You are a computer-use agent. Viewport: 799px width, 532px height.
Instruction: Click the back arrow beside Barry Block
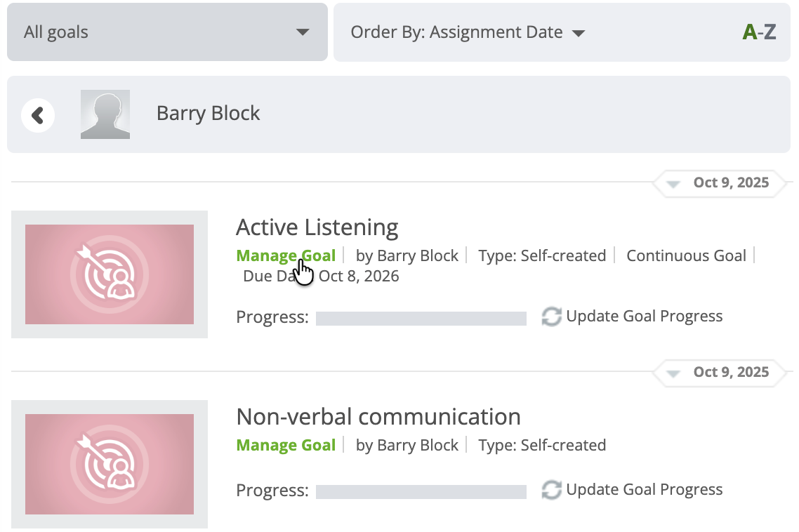tap(38, 115)
